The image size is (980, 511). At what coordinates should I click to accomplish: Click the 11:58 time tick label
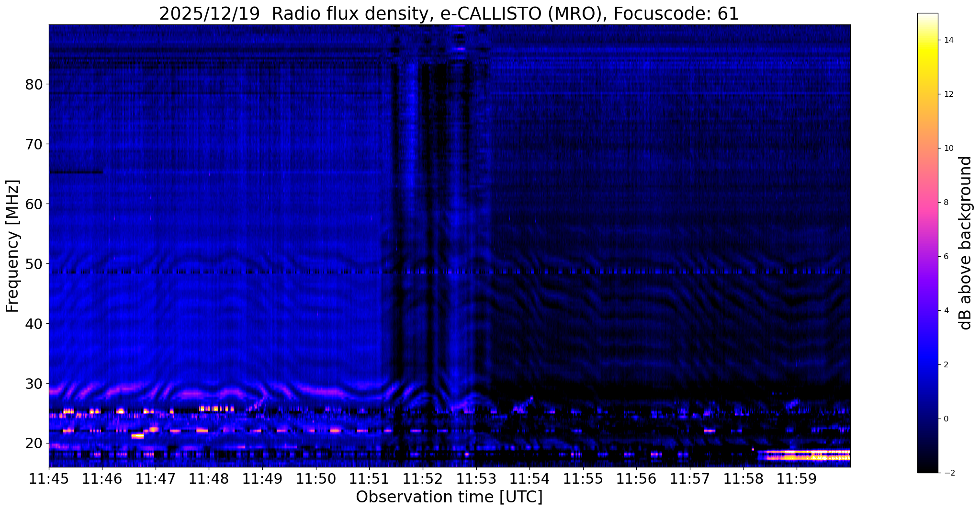[743, 478]
